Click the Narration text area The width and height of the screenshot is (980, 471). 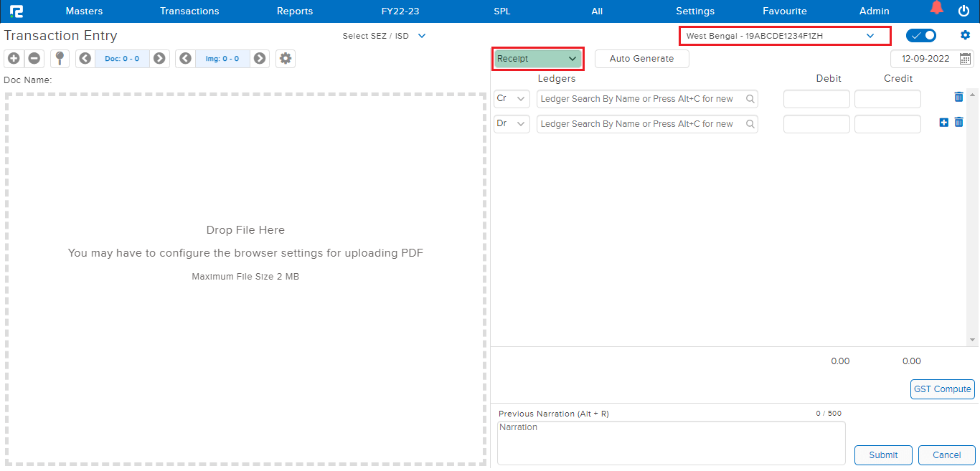(x=671, y=442)
